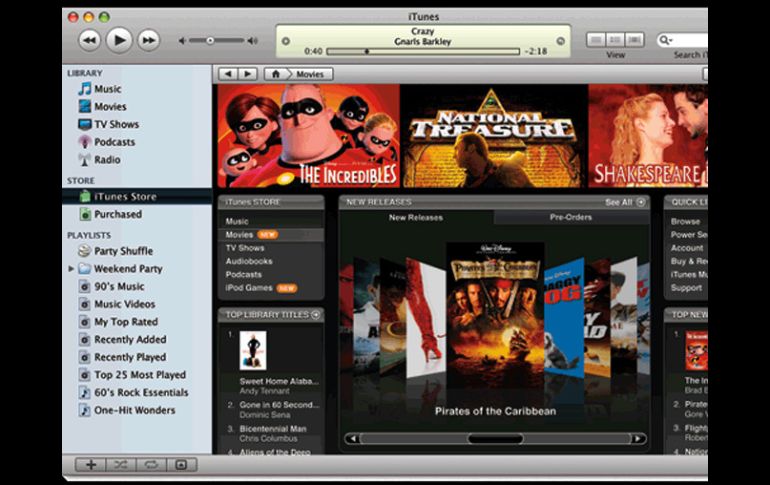Open the Purchased playlist under Store

click(117, 214)
